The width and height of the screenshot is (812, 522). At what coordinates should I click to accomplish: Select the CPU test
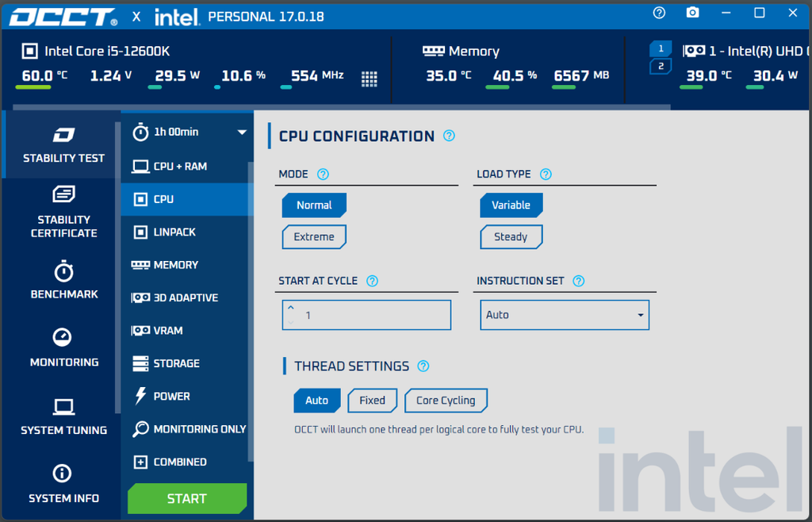(184, 199)
